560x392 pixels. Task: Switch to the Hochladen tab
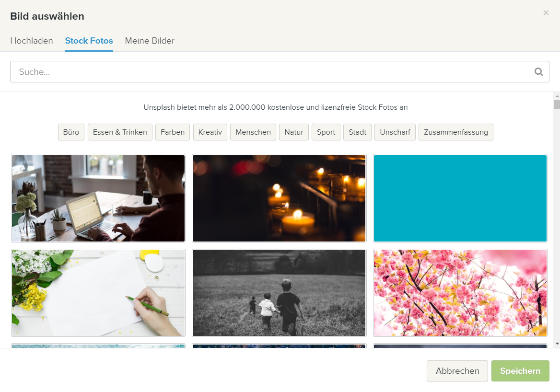(x=32, y=41)
